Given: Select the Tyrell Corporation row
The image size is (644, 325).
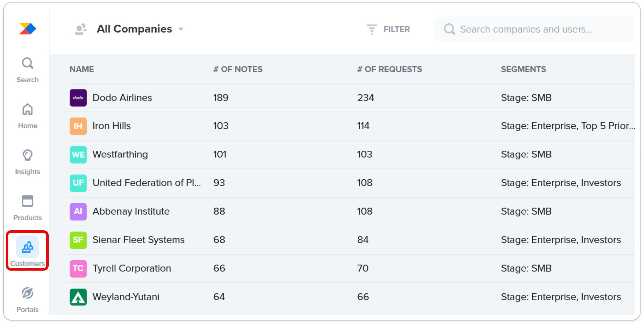Looking at the screenshot, I should point(351,268).
